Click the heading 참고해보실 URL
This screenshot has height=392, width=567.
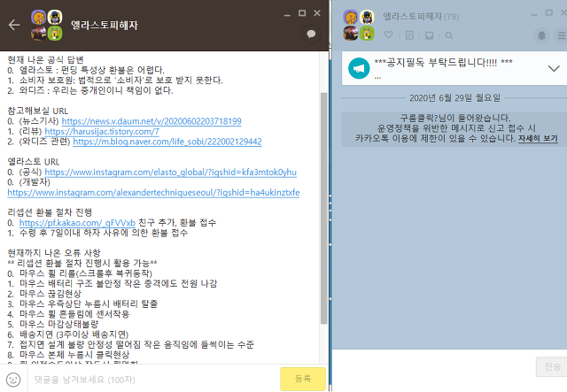point(37,111)
